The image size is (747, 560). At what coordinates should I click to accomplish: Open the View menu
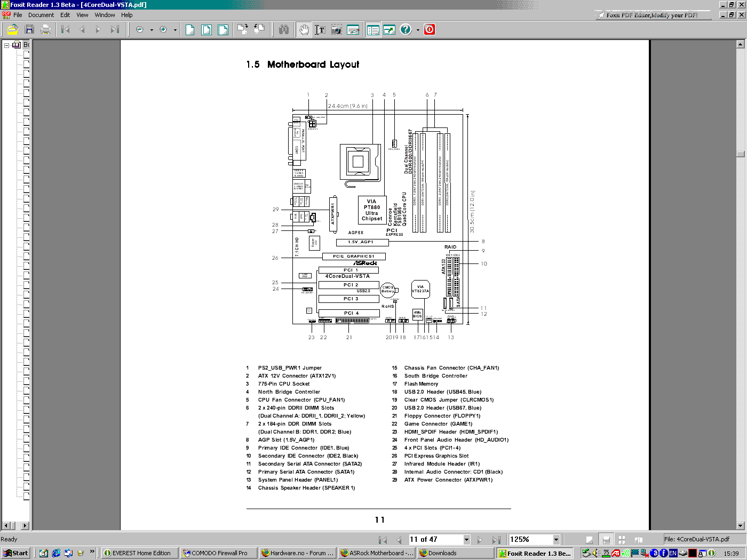(82, 15)
